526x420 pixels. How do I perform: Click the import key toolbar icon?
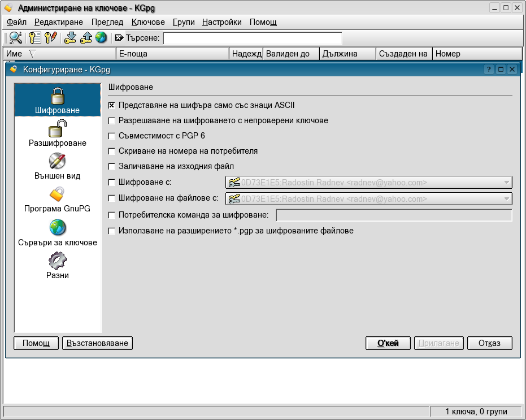click(x=70, y=38)
